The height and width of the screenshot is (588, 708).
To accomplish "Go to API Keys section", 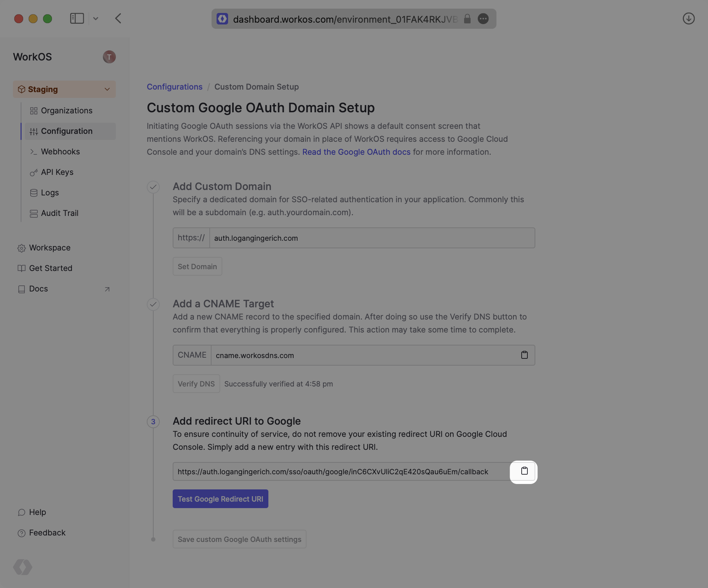I will coord(57,172).
